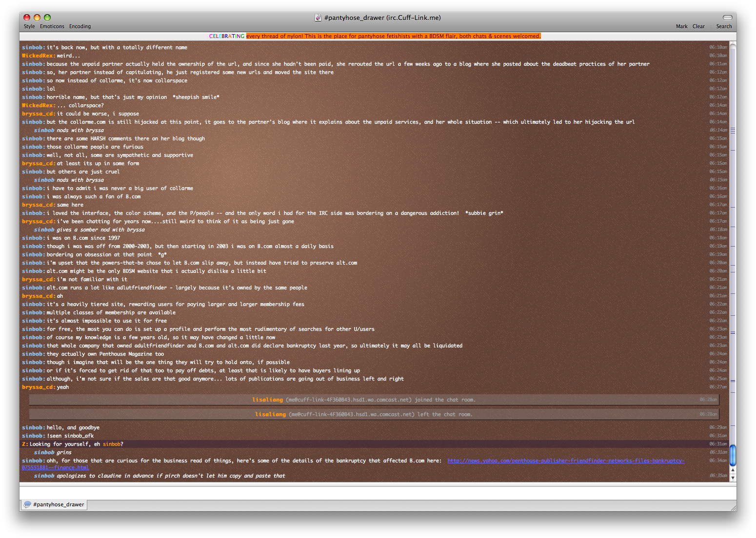Viewport: 756px width, 538px height.
Task: Click lisaliang in the left notice
Action: [x=270, y=414]
